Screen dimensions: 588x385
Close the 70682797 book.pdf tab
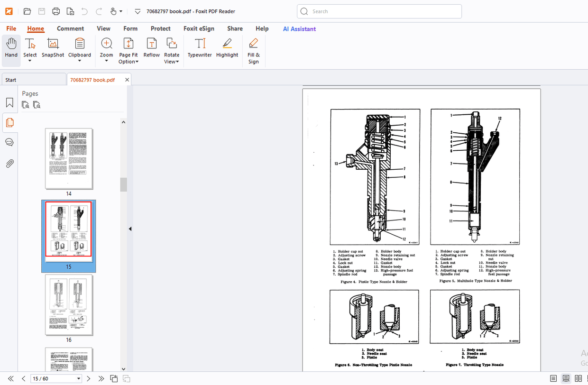tap(127, 80)
